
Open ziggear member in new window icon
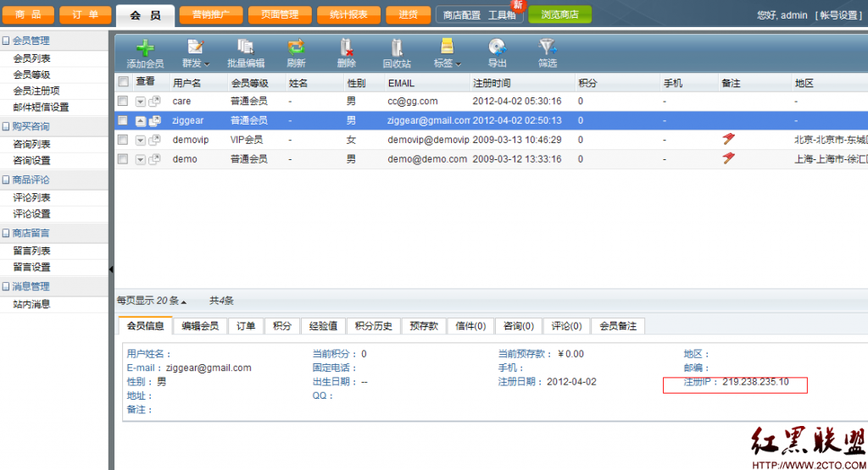pyautogui.click(x=155, y=120)
